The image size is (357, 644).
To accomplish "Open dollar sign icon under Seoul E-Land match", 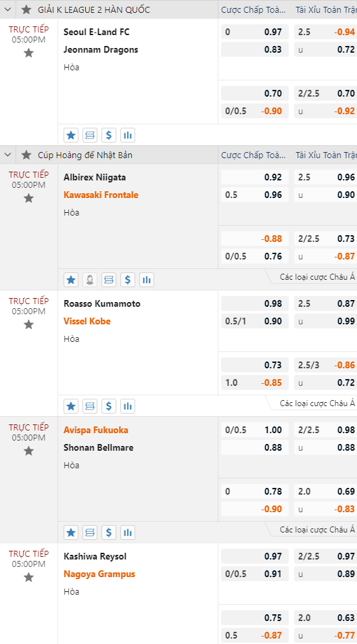I will 109,134.
